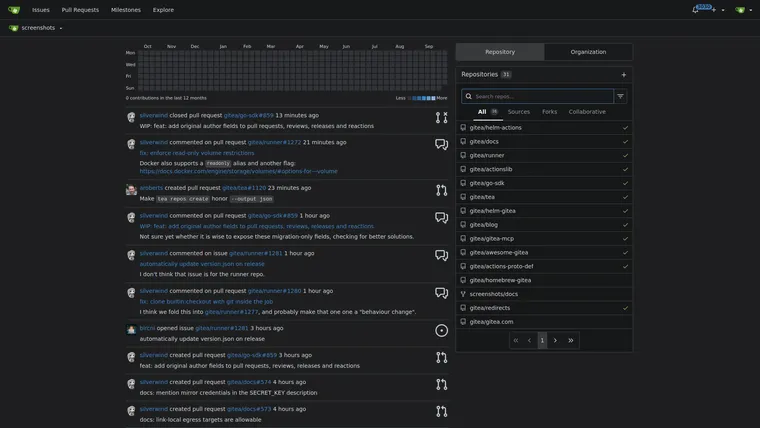Open the repository filter funnel icon
The image size is (760, 428).
click(x=620, y=96)
